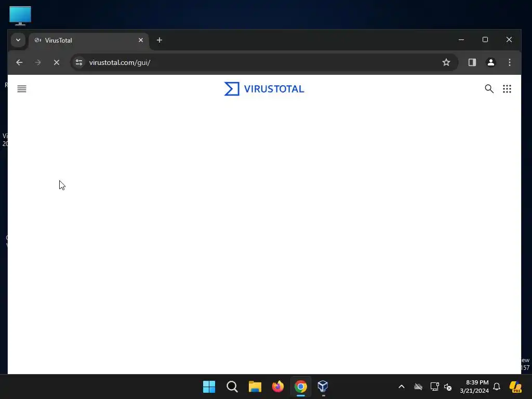Open File Explorer from taskbar
Screen dimensions: 532x399
255,387
